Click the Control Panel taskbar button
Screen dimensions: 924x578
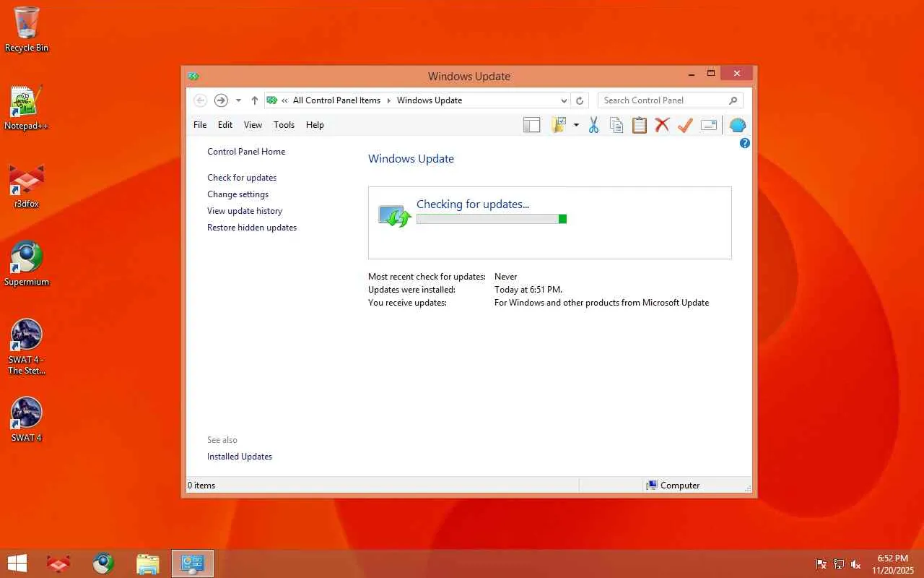tap(193, 564)
